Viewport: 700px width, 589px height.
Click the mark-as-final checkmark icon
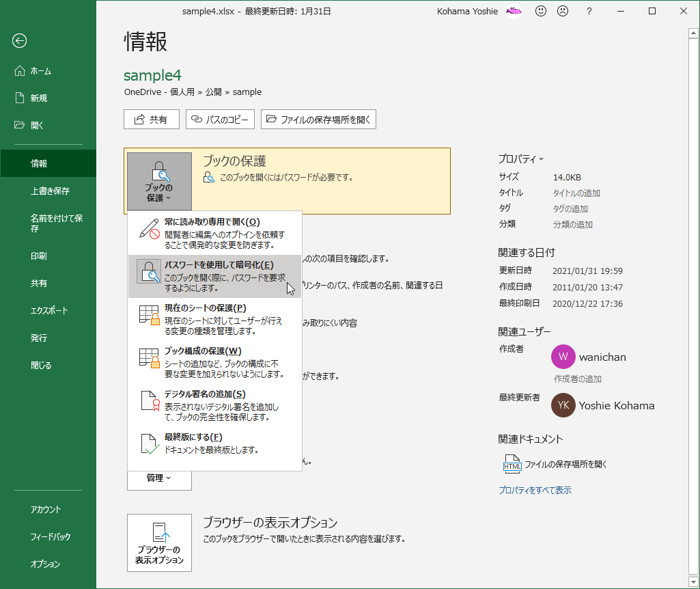150,444
